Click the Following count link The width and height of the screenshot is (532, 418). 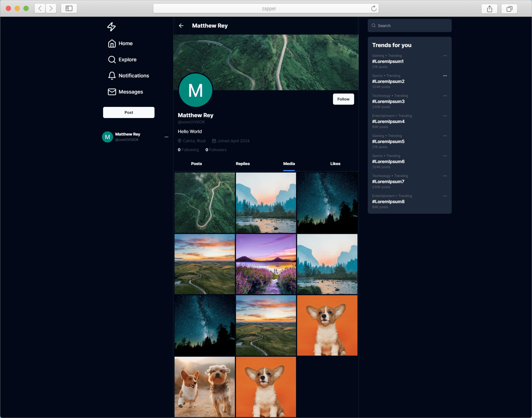tap(188, 150)
